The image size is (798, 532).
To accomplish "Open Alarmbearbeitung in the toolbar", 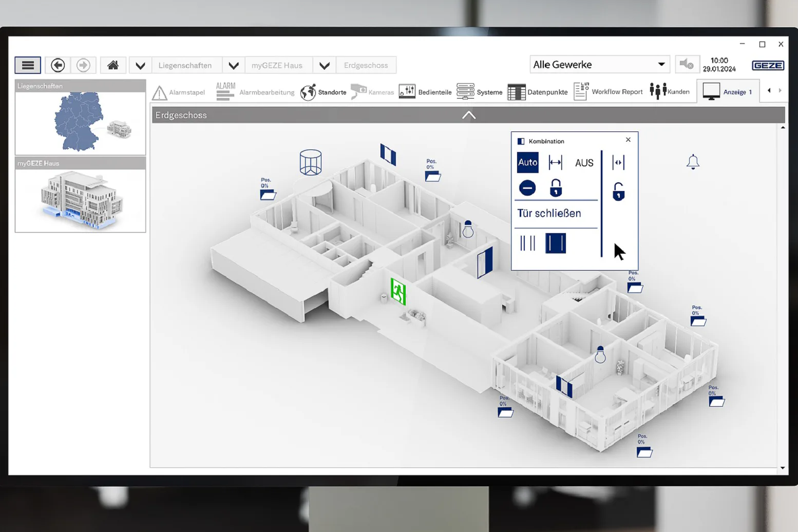I will (255, 92).
